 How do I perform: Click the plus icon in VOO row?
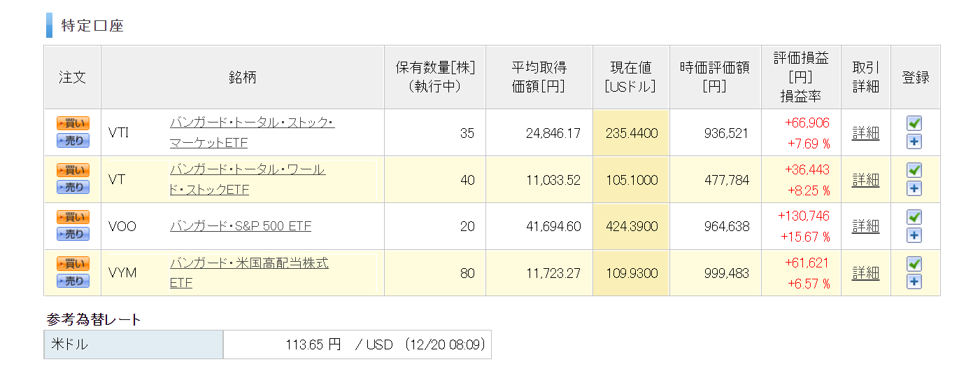(914, 235)
